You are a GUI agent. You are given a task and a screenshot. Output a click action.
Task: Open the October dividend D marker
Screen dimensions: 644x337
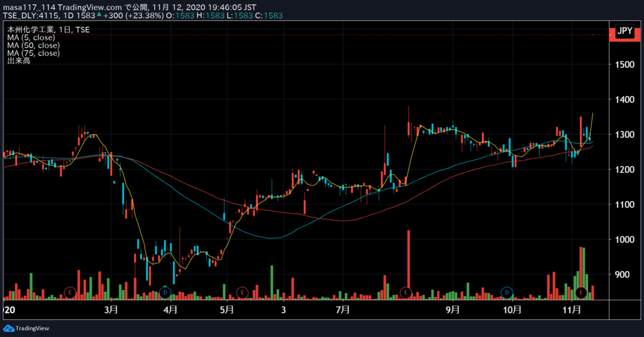click(x=507, y=292)
